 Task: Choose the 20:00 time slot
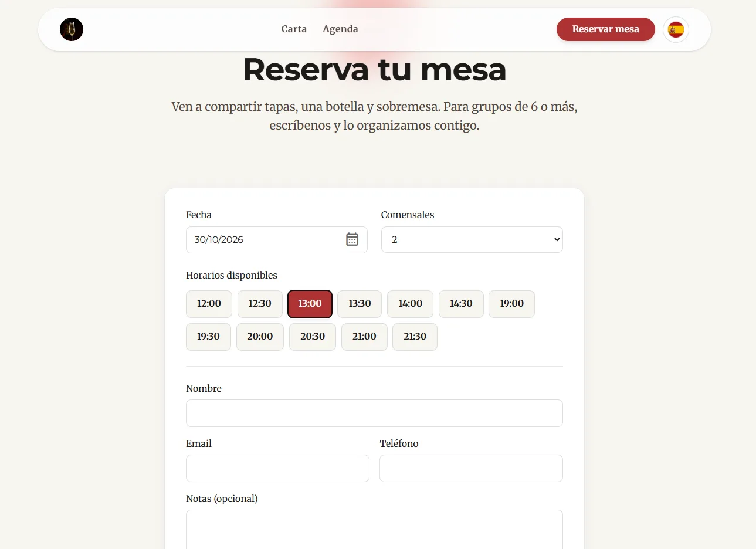pyautogui.click(x=260, y=337)
